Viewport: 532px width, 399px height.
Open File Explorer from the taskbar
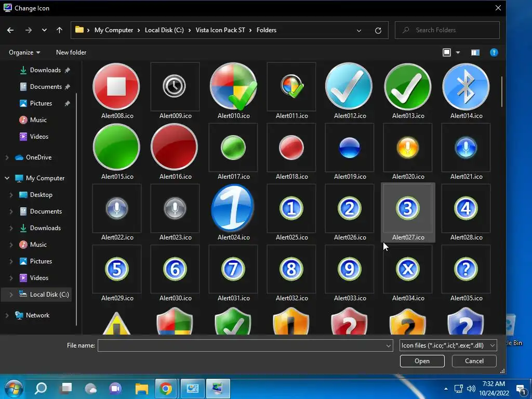pos(141,389)
